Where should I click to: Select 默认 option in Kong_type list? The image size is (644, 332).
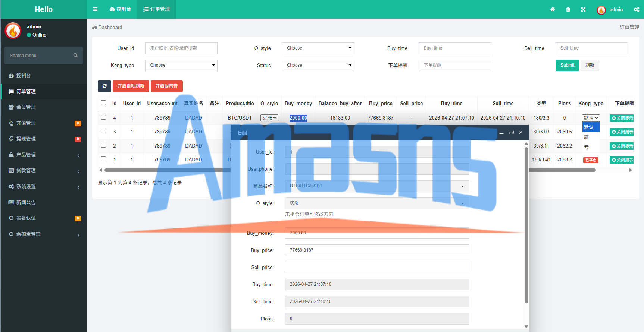pyautogui.click(x=591, y=127)
